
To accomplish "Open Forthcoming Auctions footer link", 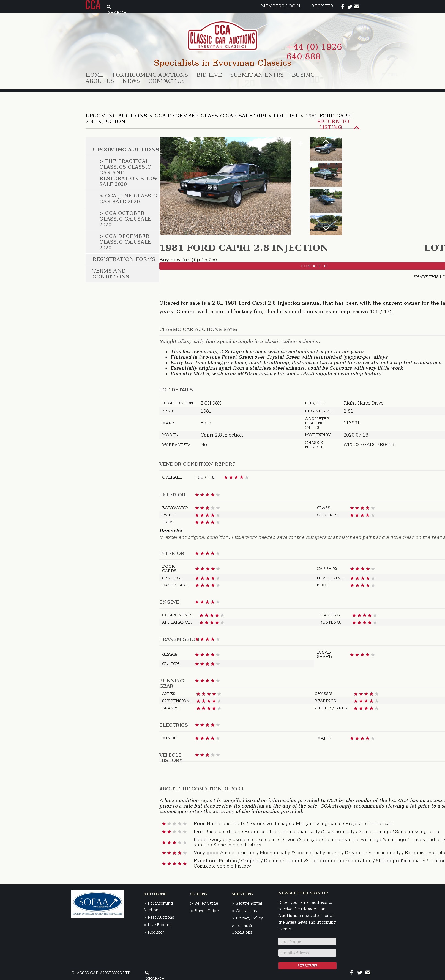I will (x=158, y=907).
